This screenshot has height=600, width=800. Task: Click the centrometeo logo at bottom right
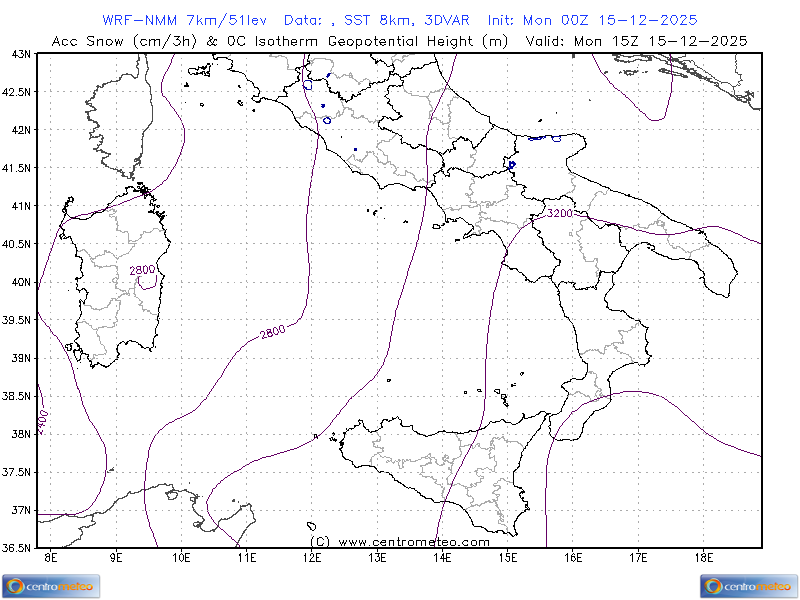click(749, 586)
